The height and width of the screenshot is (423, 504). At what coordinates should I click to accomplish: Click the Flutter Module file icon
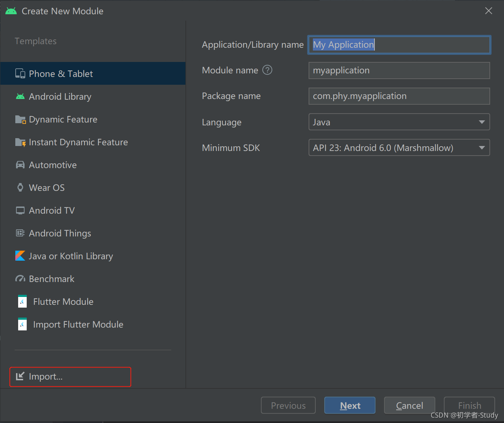22,301
